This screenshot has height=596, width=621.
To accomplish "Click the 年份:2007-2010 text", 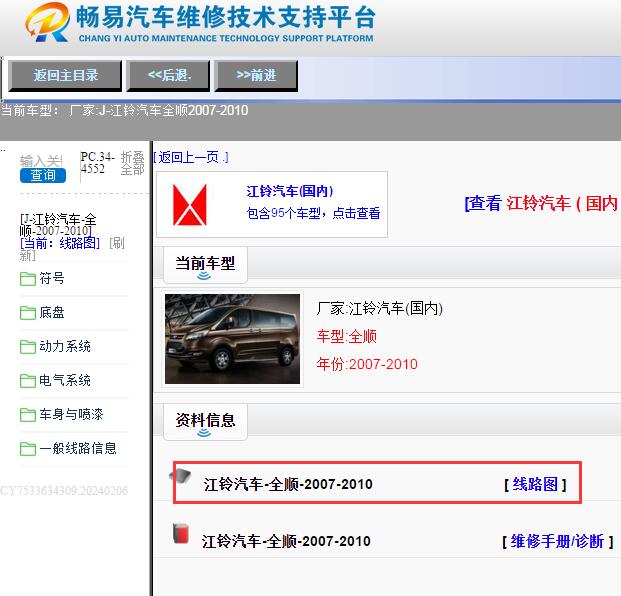I will (367, 364).
